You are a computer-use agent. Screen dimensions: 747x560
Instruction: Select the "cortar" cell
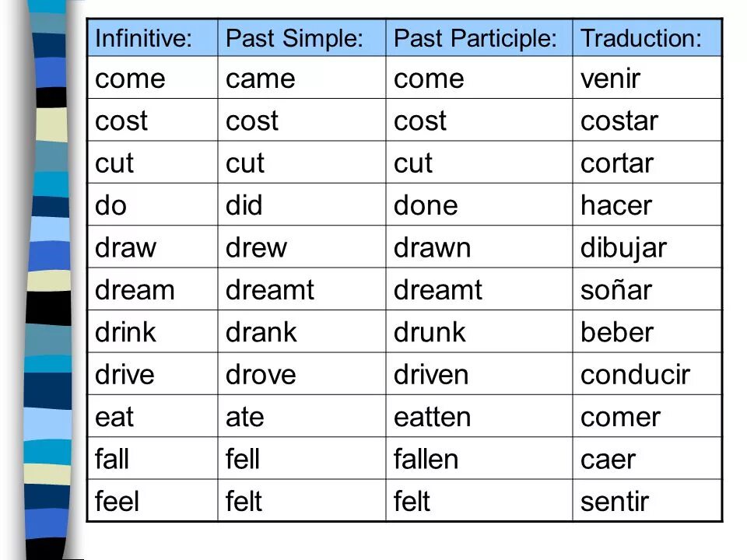coord(617,164)
